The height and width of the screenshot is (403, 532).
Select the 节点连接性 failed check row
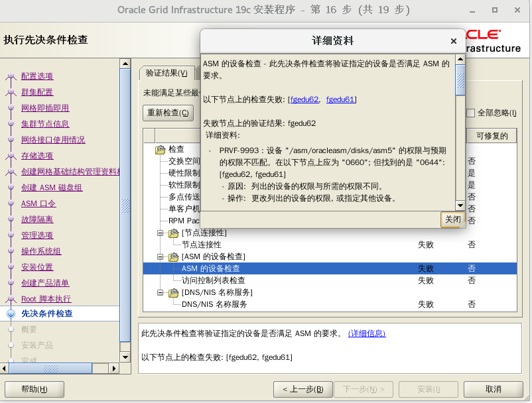(x=330, y=245)
